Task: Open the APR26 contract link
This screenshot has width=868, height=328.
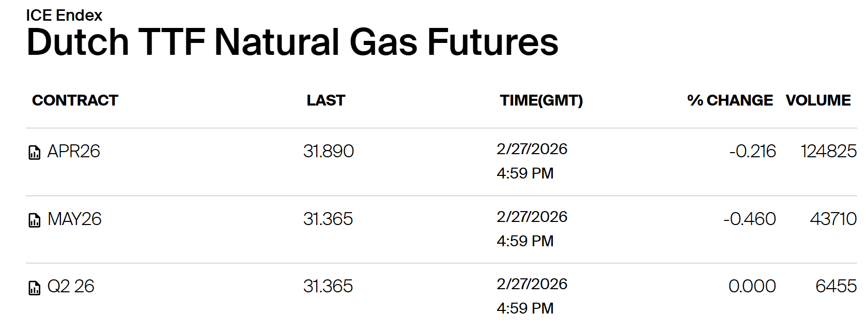Action: [73, 152]
